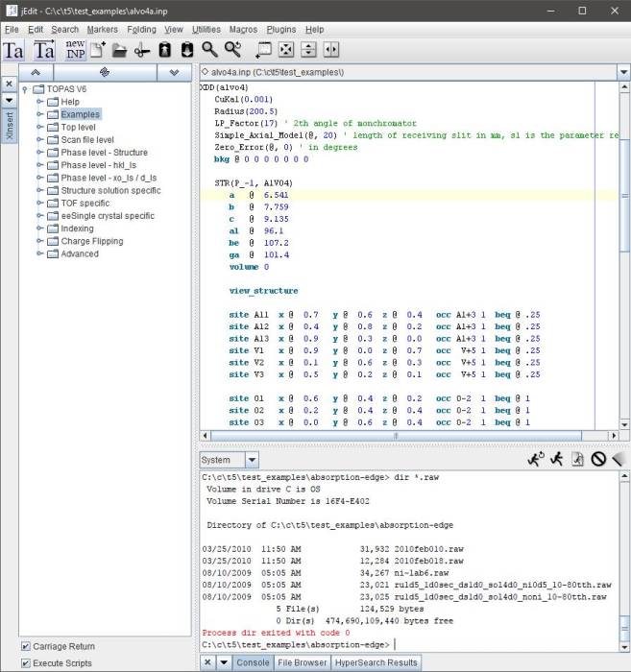Click the console command prompt line
The height and width of the screenshot is (672, 631).
coord(403,644)
